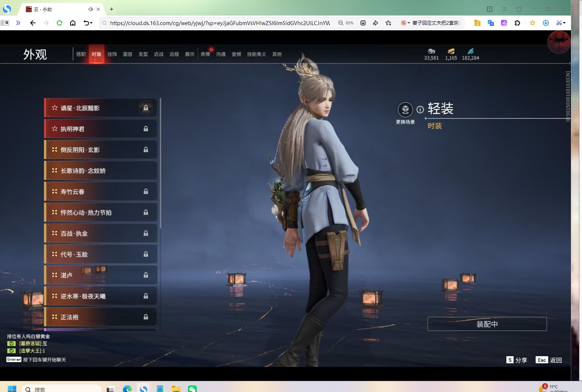Switch to the 其他 tab
The width and height of the screenshot is (582, 392).
tap(277, 54)
